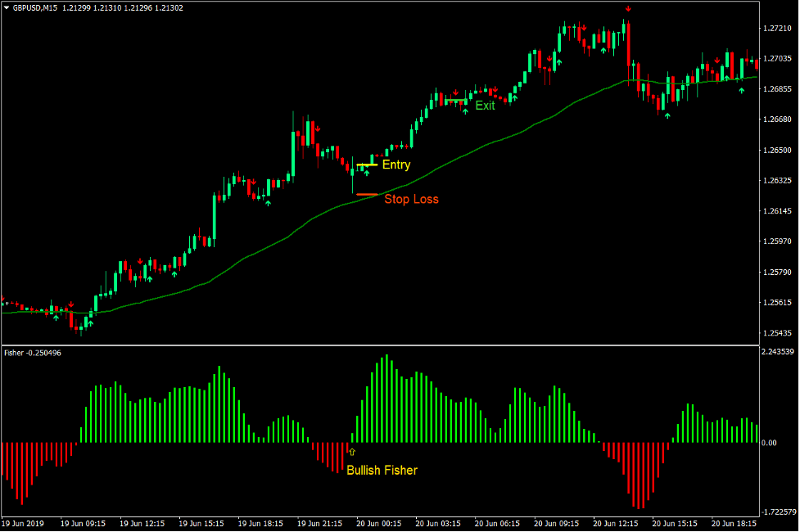Click the green up arrow below Entry line

(367, 174)
